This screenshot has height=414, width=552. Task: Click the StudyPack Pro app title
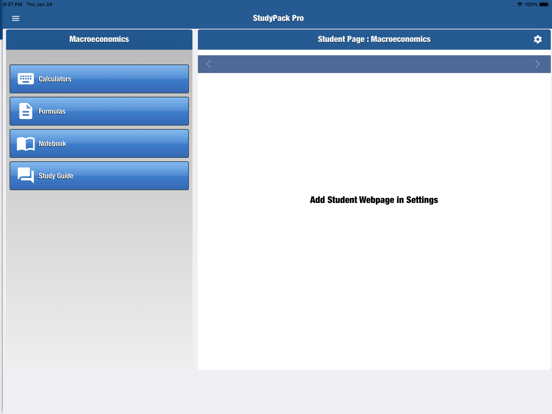click(x=278, y=18)
